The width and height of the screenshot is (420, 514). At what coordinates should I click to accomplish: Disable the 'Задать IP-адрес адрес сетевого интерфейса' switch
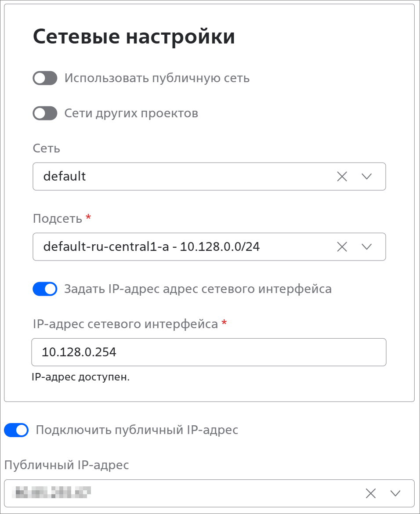[45, 289]
